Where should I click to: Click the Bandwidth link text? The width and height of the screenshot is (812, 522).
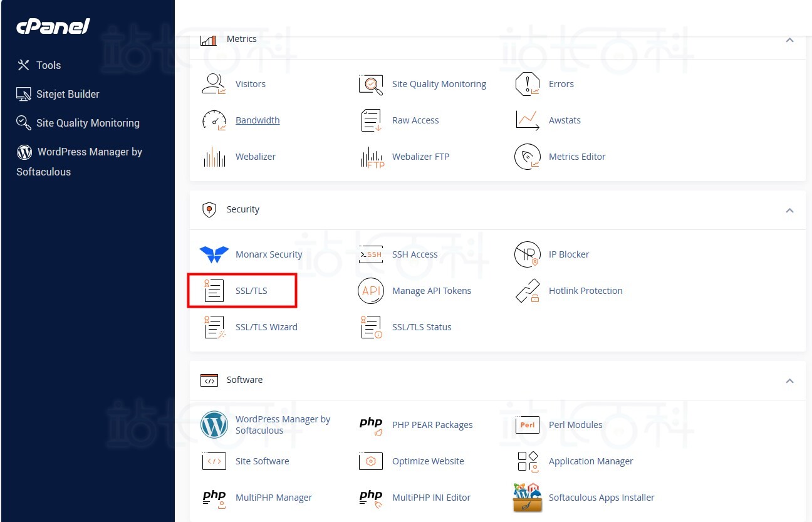258,120
